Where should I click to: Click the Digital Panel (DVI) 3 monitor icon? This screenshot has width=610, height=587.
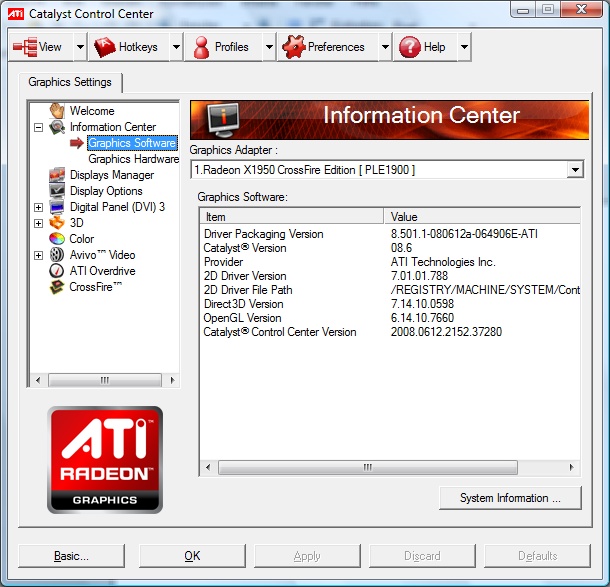[x=57, y=207]
